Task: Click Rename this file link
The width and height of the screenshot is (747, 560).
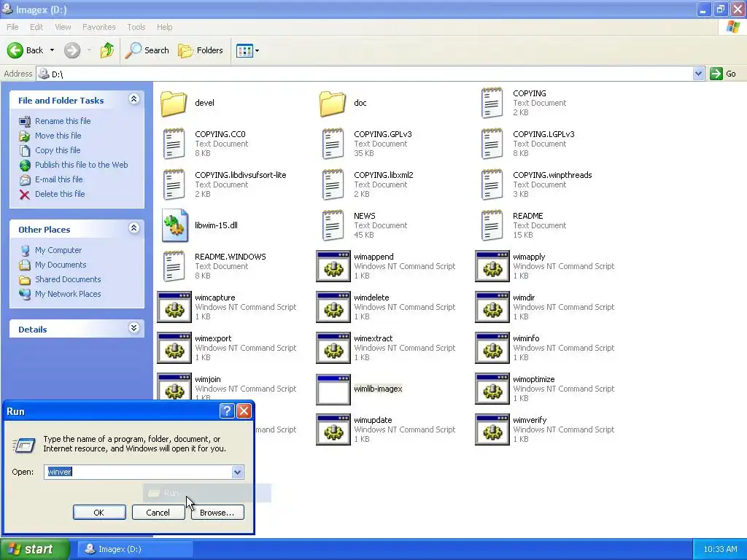Action: 63,121
